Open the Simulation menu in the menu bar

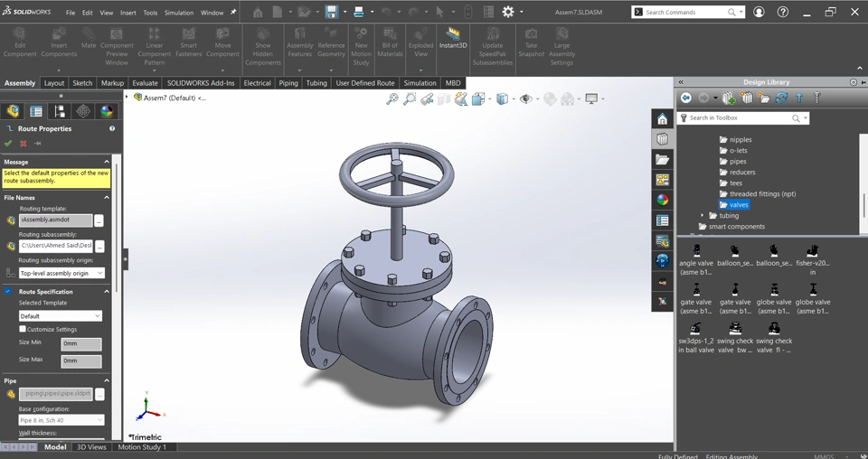(x=178, y=13)
